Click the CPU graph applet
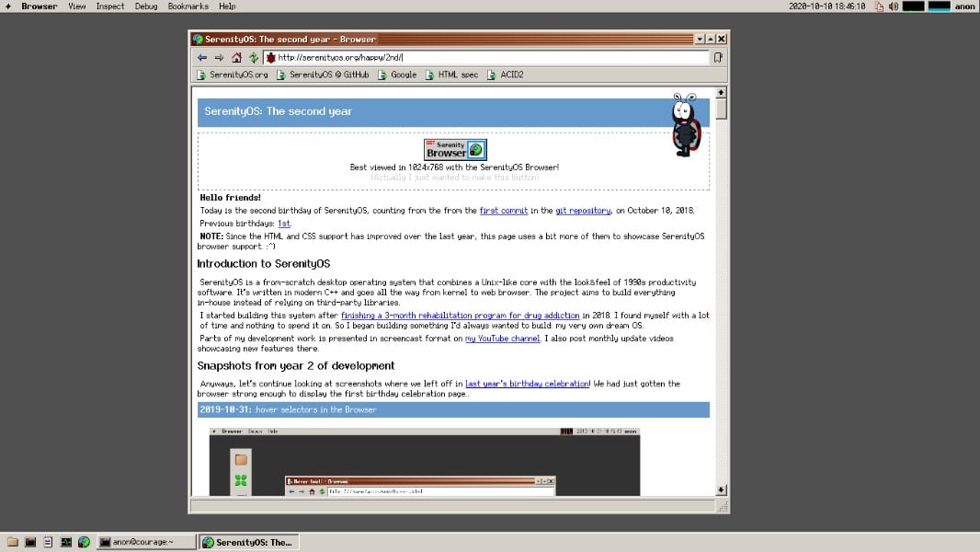 coord(914,6)
